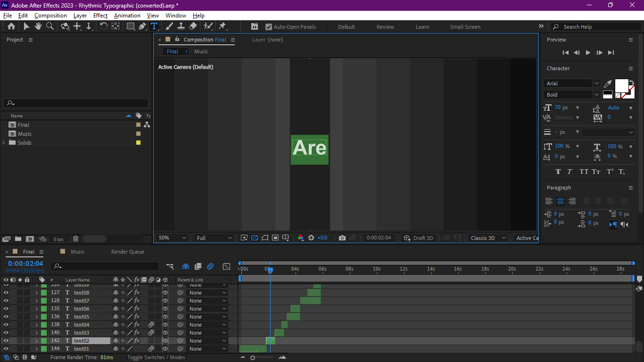Select the Brush tool
Screen dimensions: 644x362
tap(170, 26)
